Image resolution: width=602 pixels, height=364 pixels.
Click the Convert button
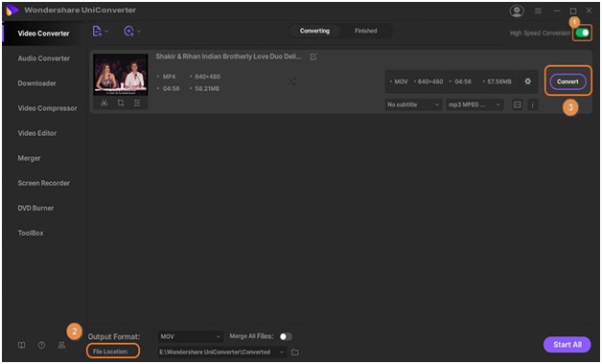point(567,81)
